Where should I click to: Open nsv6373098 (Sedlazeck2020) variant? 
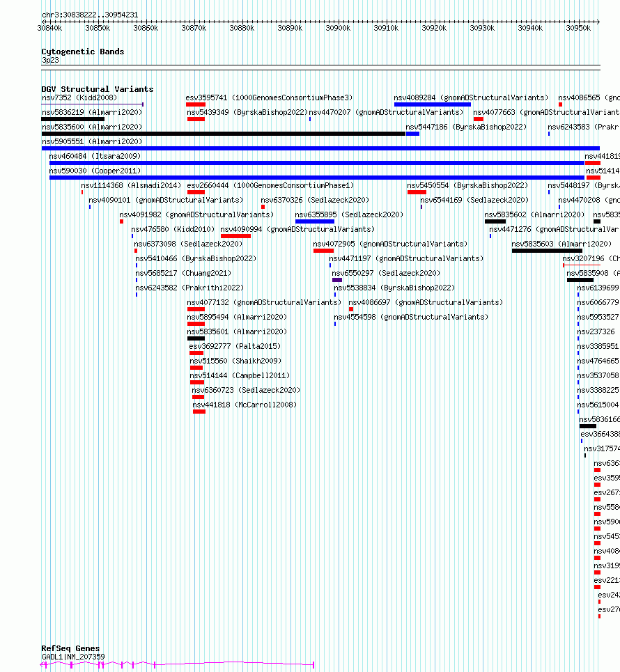pyautogui.click(x=188, y=244)
